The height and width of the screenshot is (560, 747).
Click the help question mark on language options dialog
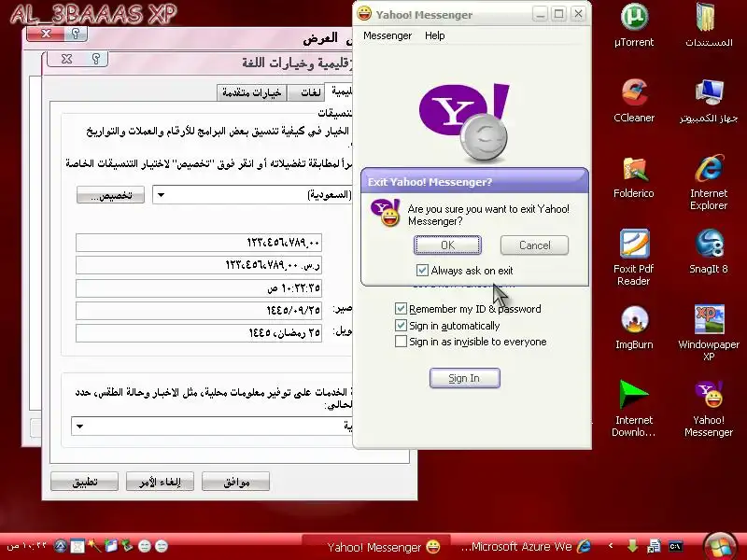[96, 59]
